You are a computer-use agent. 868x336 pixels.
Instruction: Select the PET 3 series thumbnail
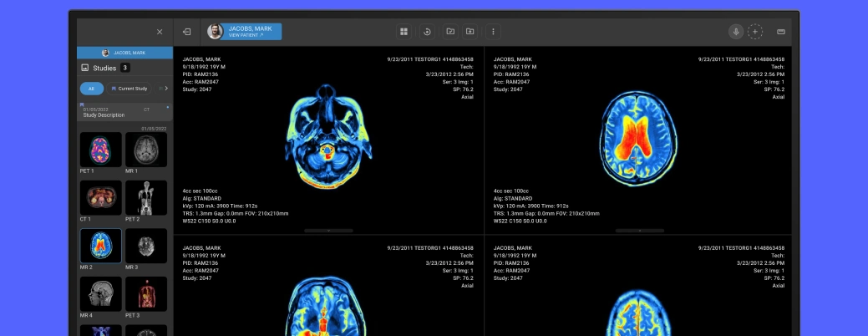146,294
